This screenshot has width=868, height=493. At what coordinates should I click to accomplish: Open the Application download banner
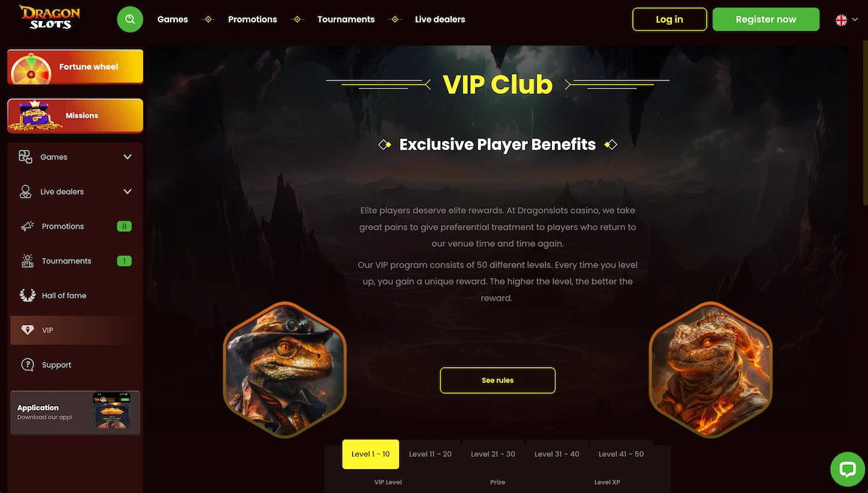coord(75,413)
